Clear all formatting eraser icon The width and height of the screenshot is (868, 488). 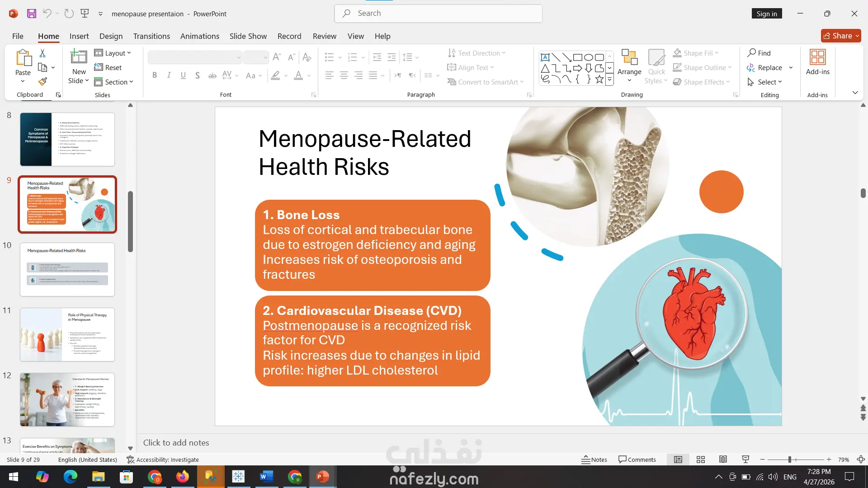click(x=307, y=57)
